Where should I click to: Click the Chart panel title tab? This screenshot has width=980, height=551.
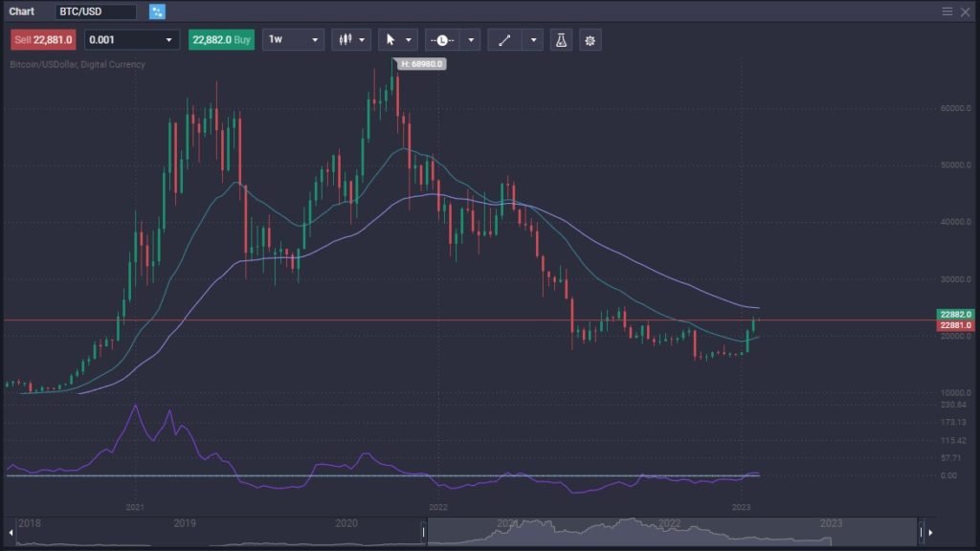(22, 11)
